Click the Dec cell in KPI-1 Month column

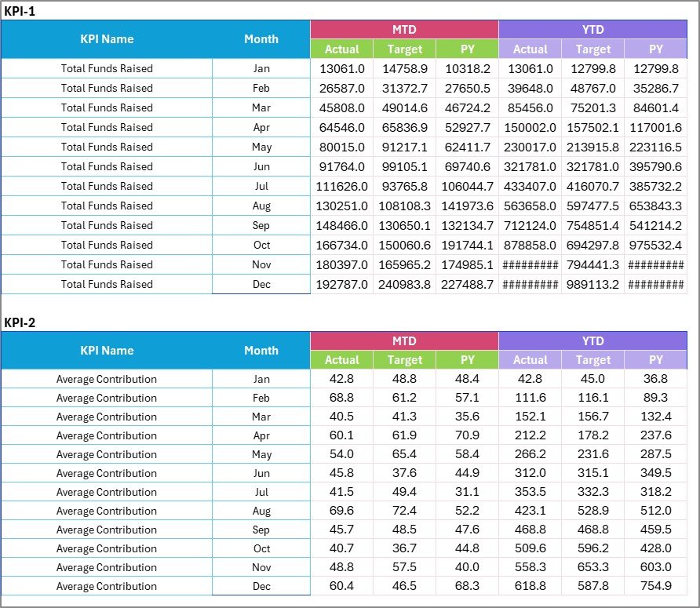tap(261, 284)
